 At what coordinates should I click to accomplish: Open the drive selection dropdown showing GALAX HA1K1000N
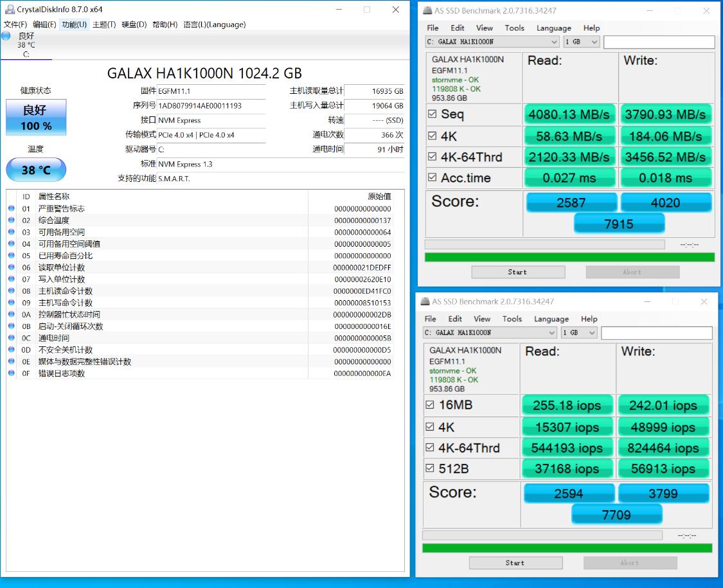tap(491, 41)
